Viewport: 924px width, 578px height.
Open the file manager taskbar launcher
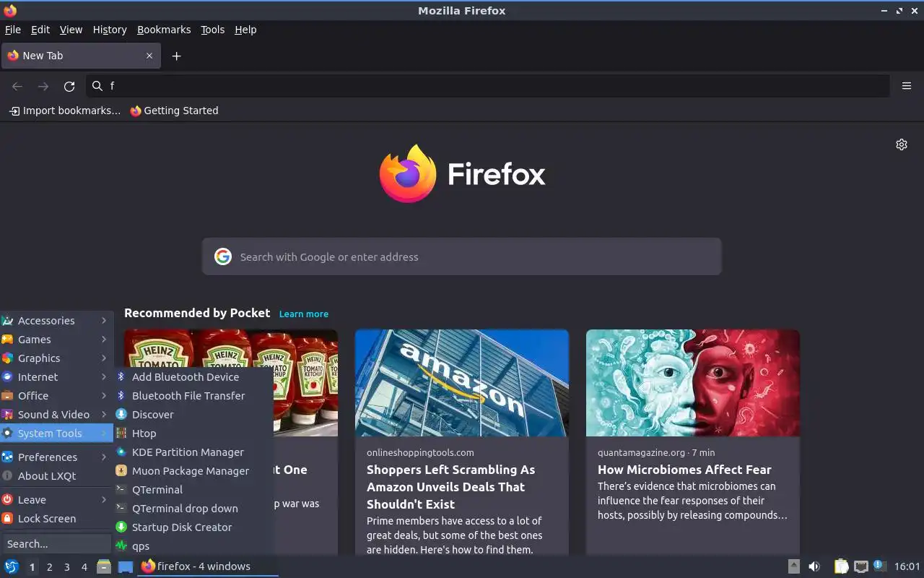[104, 566]
